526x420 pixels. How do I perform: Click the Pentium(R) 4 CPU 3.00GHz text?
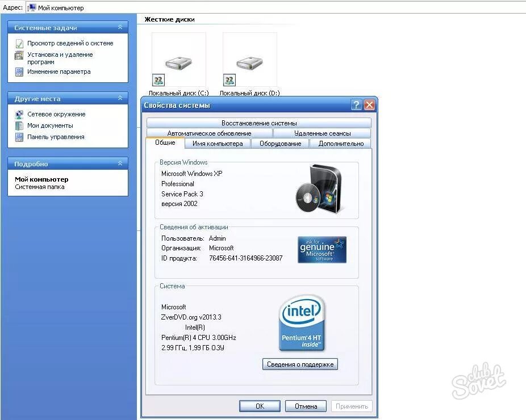coord(199,338)
